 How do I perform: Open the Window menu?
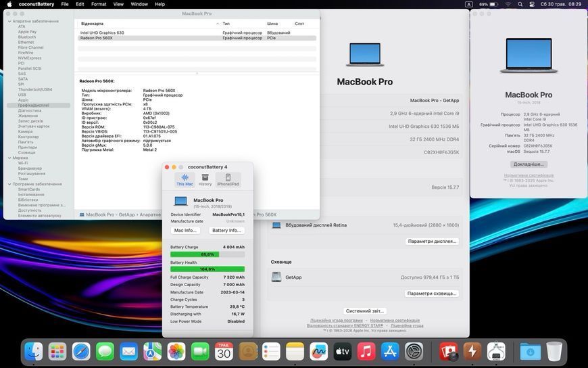[x=139, y=4]
